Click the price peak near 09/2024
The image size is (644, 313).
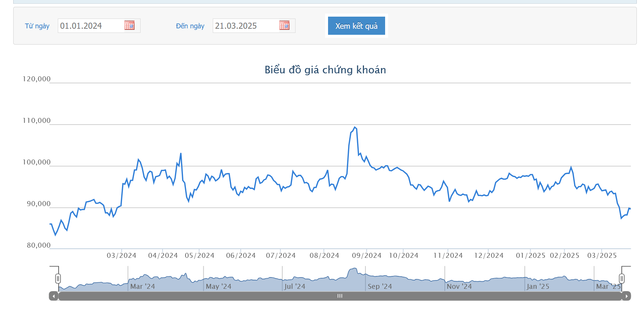point(355,127)
